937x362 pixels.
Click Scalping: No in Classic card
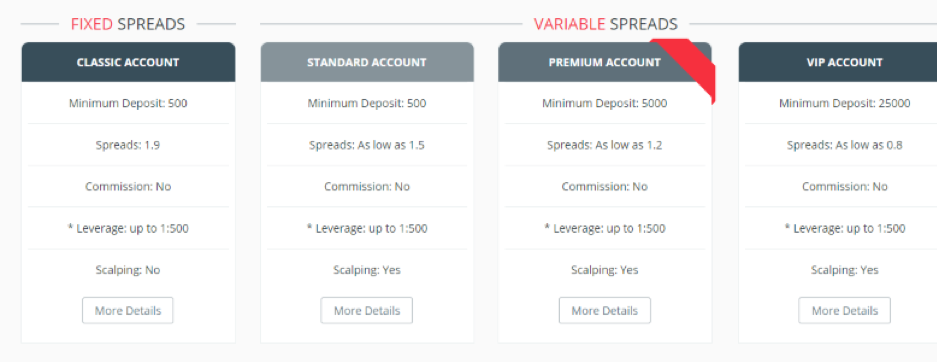click(128, 270)
